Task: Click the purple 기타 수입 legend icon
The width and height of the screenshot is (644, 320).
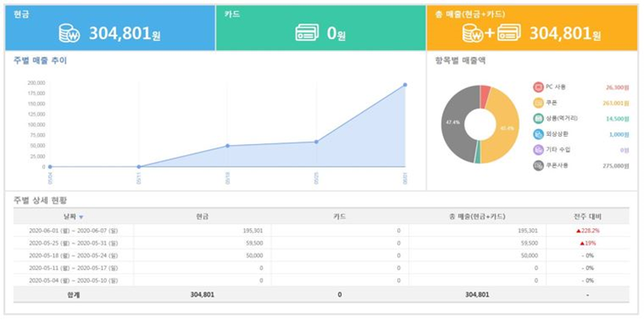Action: tap(538, 150)
